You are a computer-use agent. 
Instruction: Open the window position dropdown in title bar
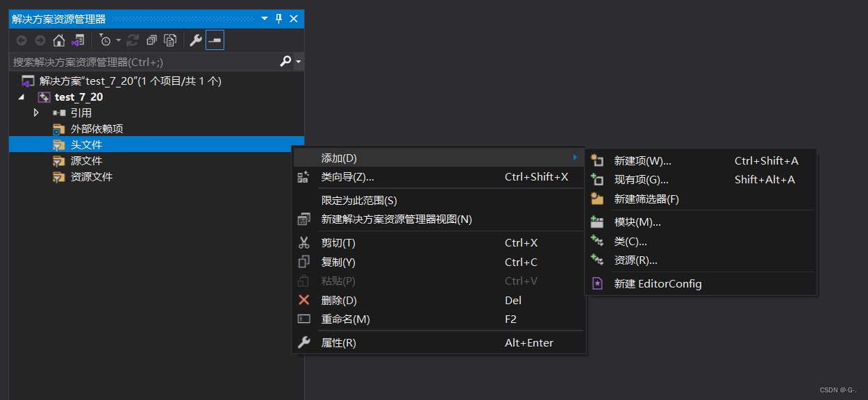pyautogui.click(x=265, y=19)
